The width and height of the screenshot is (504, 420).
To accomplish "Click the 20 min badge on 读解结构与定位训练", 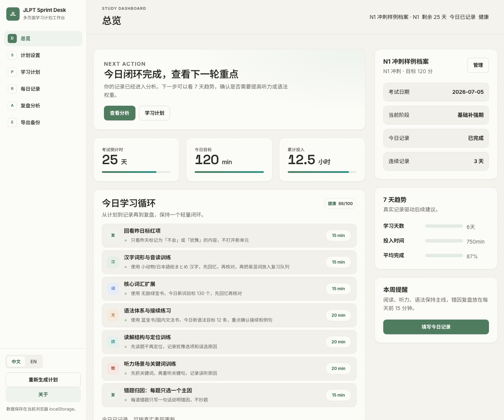I will (x=338, y=342).
